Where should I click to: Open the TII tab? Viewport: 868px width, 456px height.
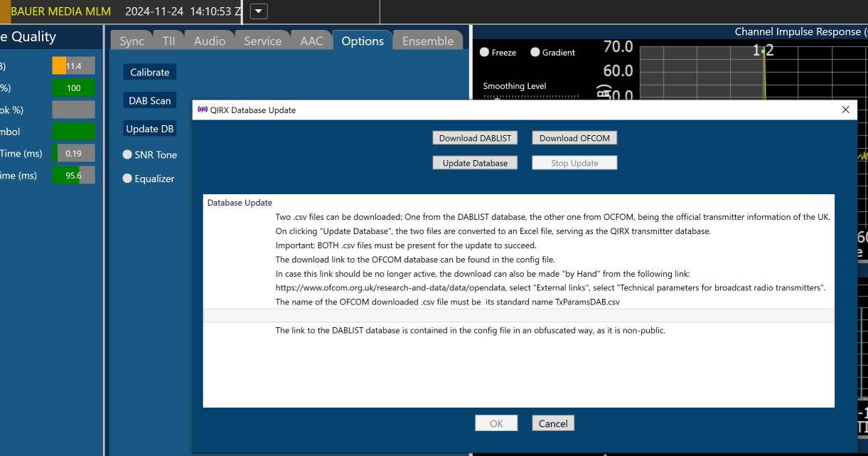coord(168,41)
